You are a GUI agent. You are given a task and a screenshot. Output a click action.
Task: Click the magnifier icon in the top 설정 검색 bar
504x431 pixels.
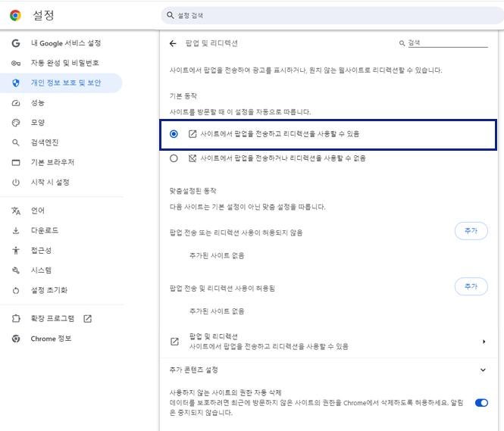tap(170, 15)
